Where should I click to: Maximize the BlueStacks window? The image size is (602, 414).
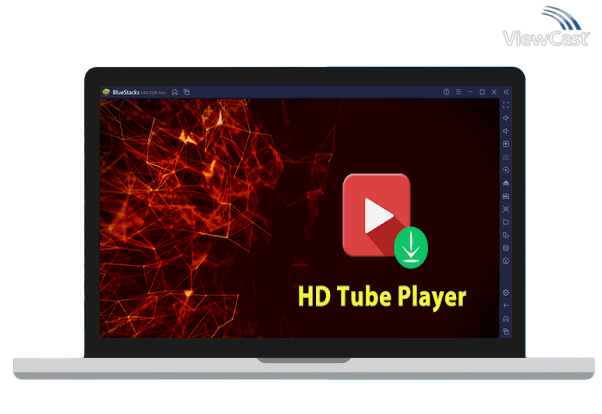click(x=482, y=92)
